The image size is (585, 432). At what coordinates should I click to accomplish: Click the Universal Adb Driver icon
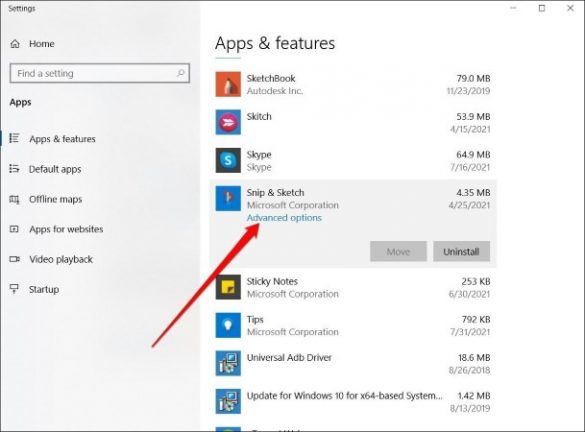pyautogui.click(x=228, y=363)
